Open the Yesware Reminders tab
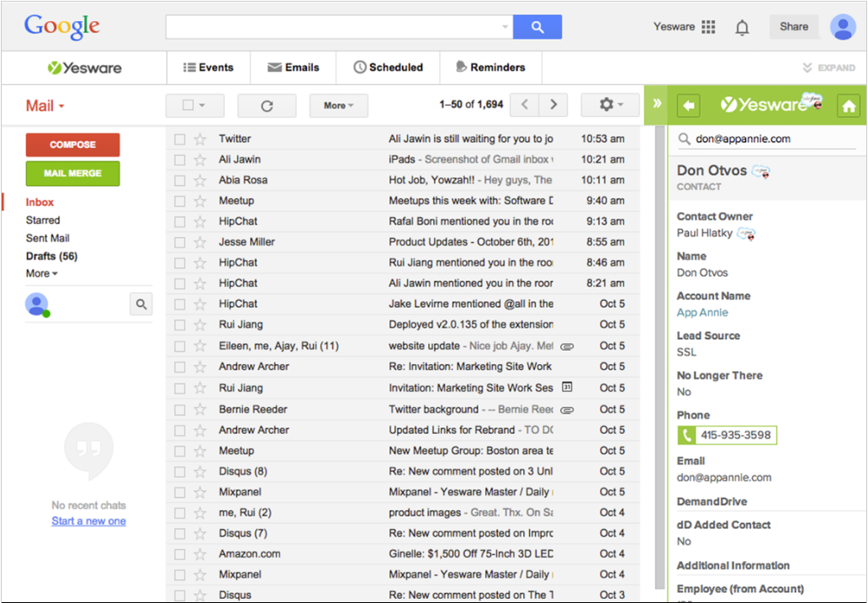This screenshot has height=603, width=868. [x=490, y=67]
